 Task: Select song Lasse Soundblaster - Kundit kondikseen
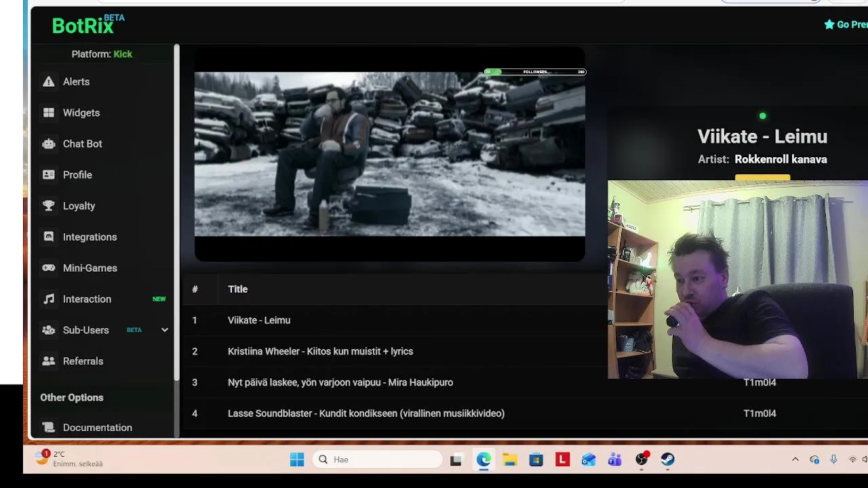[366, 413]
